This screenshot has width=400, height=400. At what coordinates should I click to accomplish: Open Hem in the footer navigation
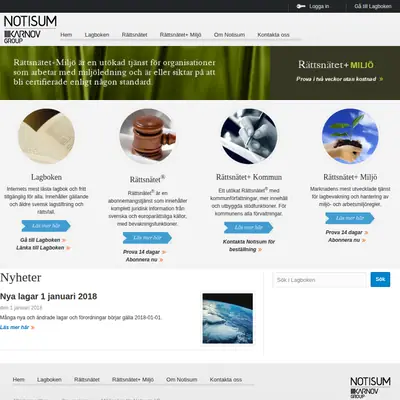tap(19, 380)
